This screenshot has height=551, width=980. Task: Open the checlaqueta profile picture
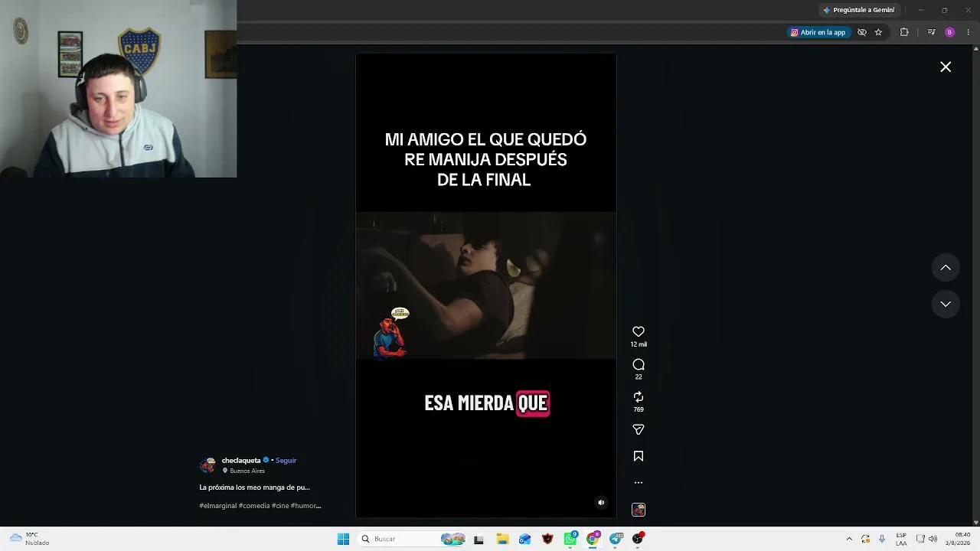pos(207,465)
